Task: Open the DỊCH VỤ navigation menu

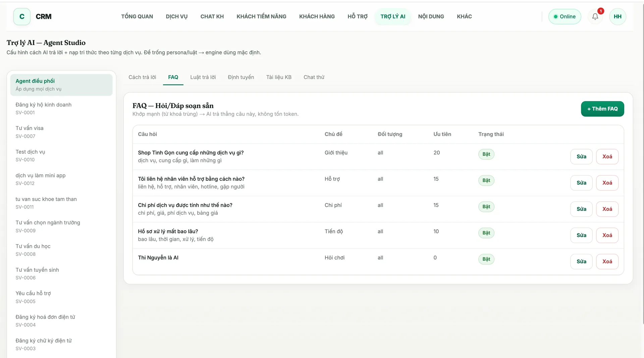Action: (176, 16)
